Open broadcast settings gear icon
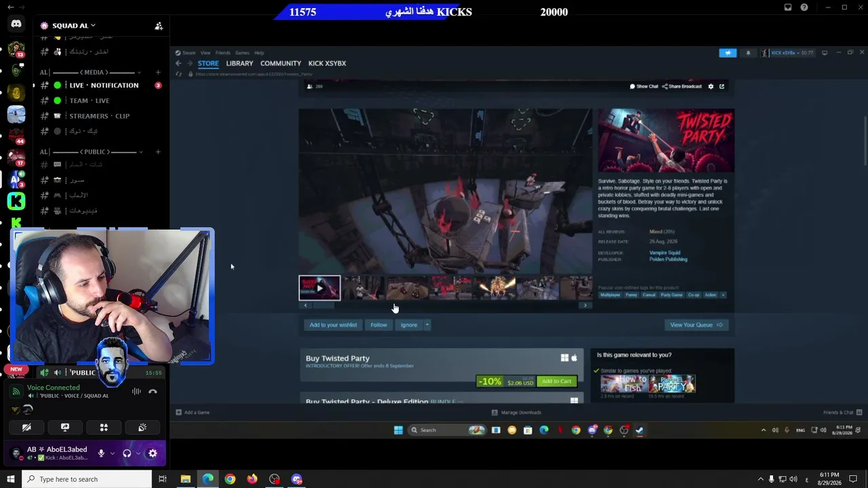868x488 pixels. point(711,87)
